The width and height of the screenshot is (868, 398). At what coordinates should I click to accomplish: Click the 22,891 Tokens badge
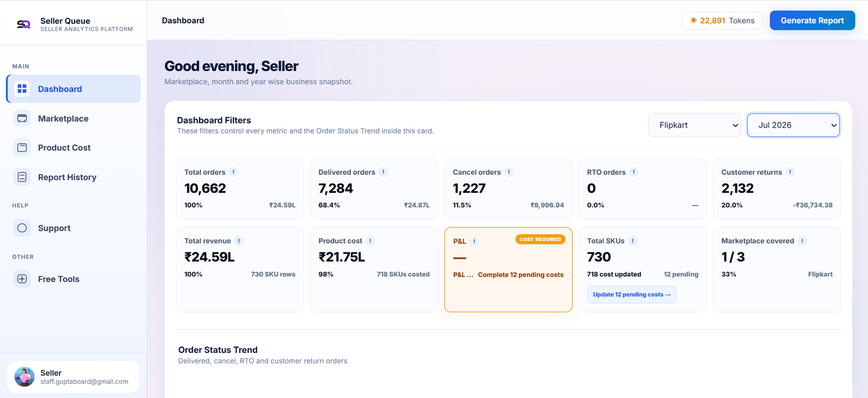point(722,21)
